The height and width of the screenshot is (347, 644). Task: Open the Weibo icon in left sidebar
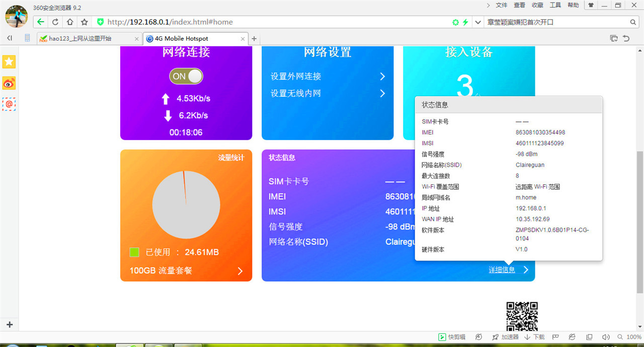tap(9, 83)
